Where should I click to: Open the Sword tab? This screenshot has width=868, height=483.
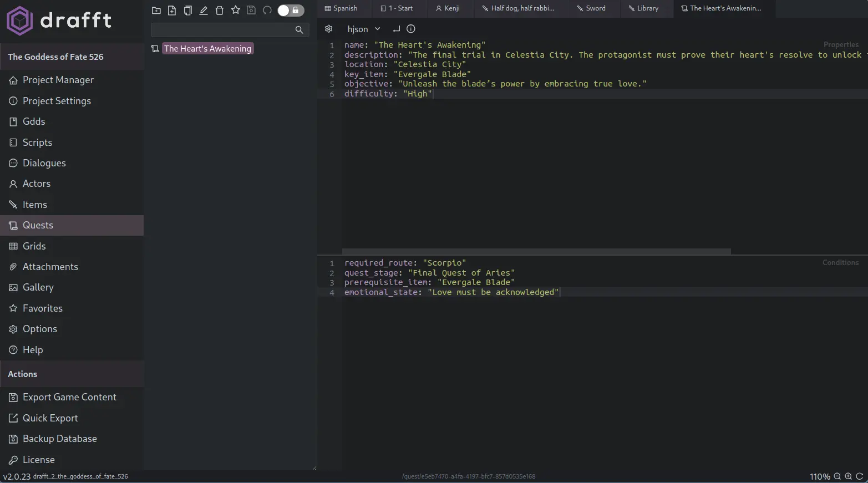click(591, 8)
